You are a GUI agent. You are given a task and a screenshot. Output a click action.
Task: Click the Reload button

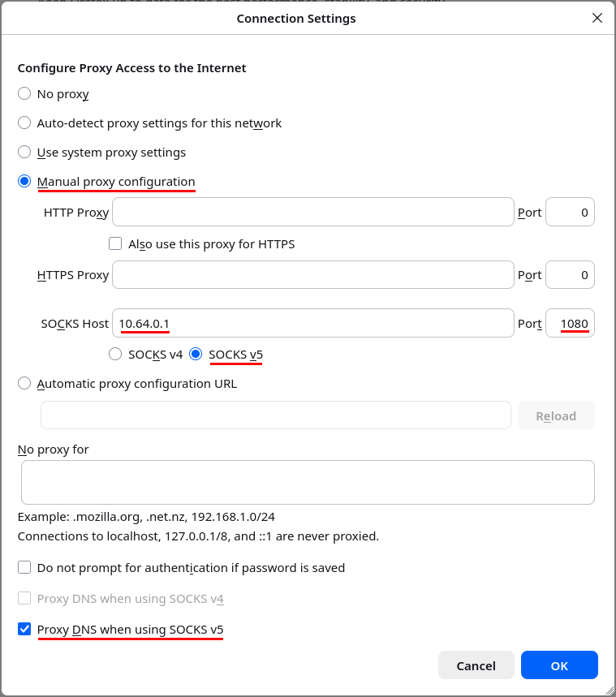[x=556, y=415]
